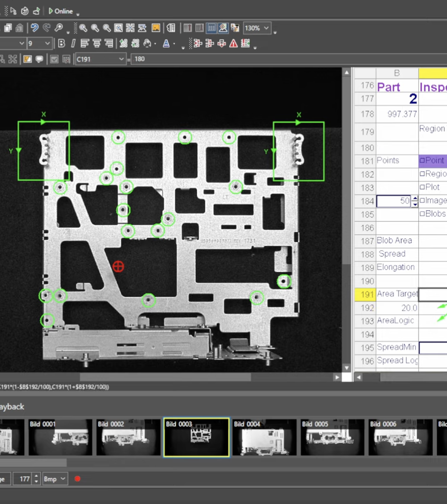Open the Bmp file format dropdown

click(63, 479)
